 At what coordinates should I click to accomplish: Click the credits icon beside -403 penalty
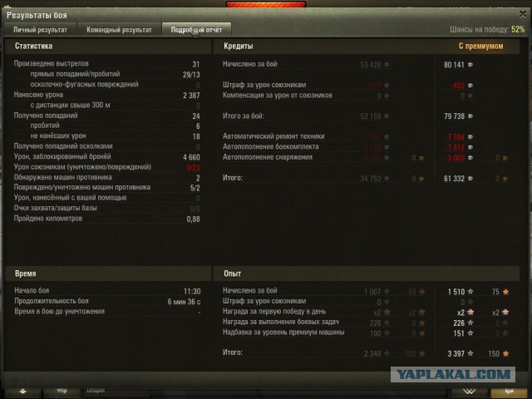click(470, 85)
